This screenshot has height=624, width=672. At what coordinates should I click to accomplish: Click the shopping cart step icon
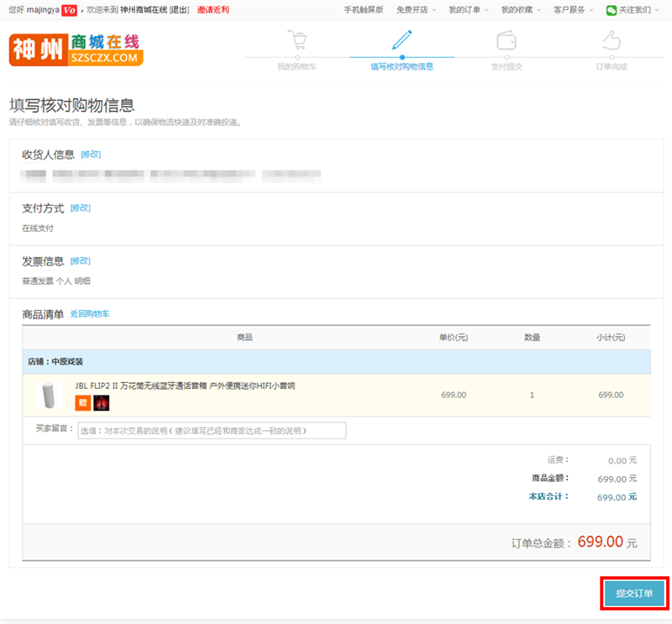(297, 40)
